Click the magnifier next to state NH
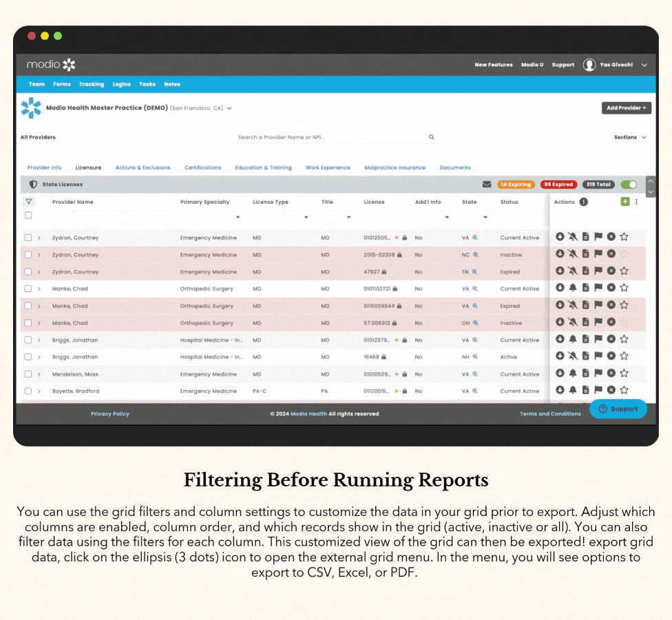This screenshot has width=672, height=620. 475,357
